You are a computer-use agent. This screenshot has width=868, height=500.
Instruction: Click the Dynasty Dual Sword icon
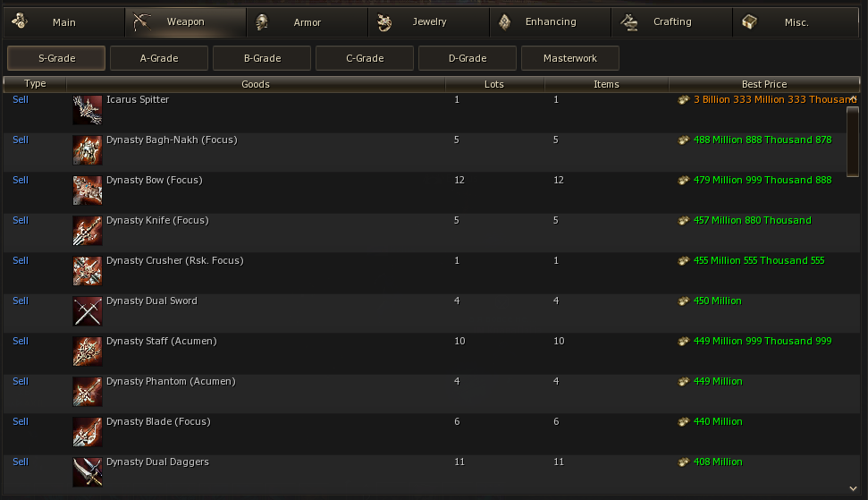88,311
